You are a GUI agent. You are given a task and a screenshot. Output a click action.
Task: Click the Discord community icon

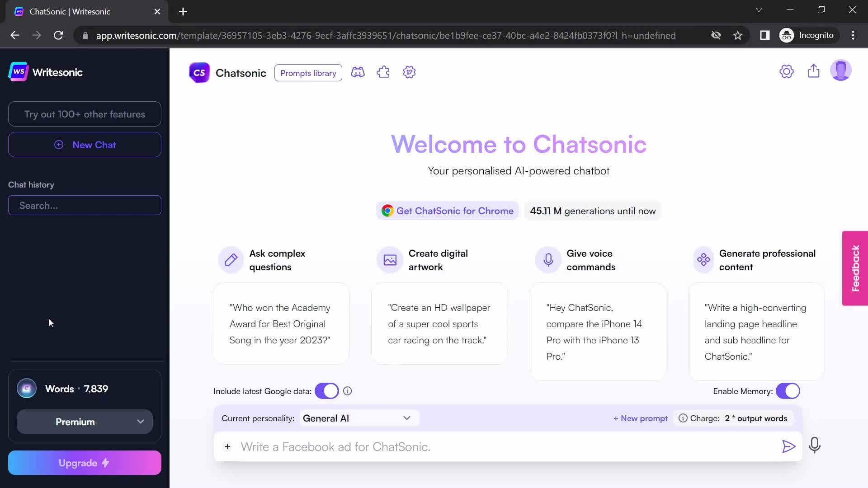358,73
